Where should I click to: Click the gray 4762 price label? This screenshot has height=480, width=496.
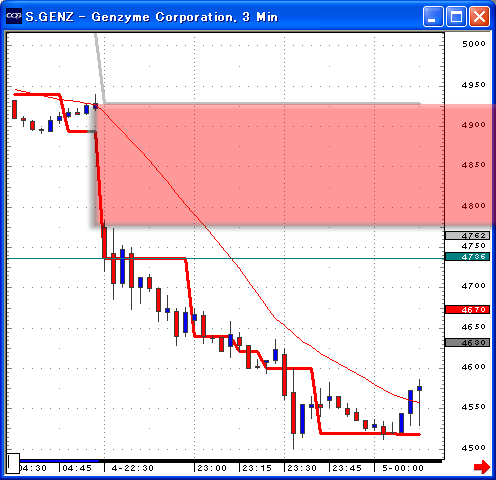(x=467, y=236)
